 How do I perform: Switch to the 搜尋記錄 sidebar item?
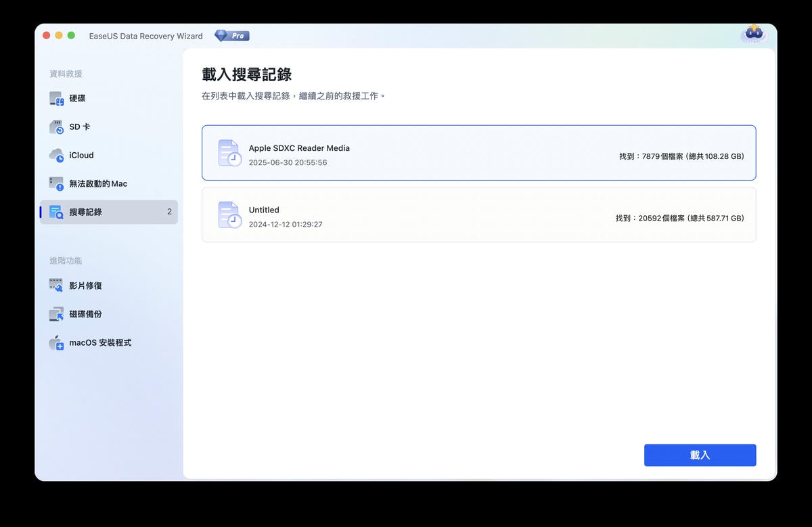tap(85, 212)
